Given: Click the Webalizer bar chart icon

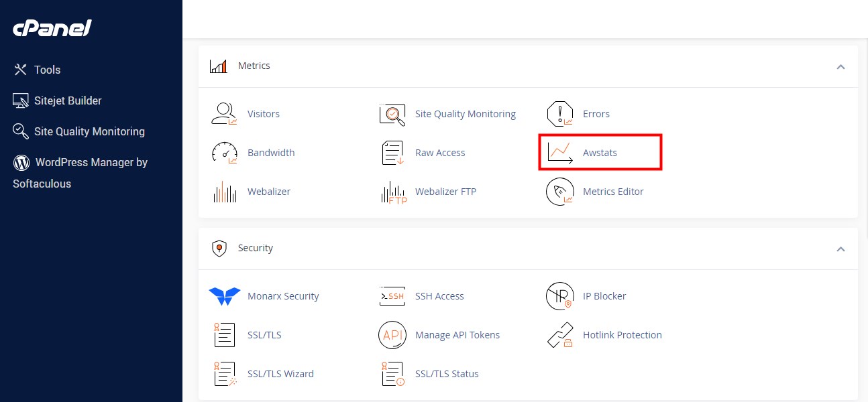Looking at the screenshot, I should point(224,192).
